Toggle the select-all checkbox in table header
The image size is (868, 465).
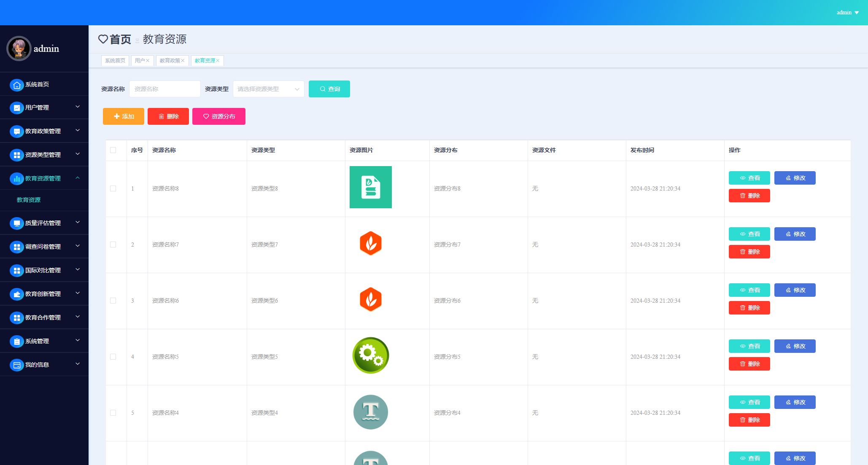point(113,150)
